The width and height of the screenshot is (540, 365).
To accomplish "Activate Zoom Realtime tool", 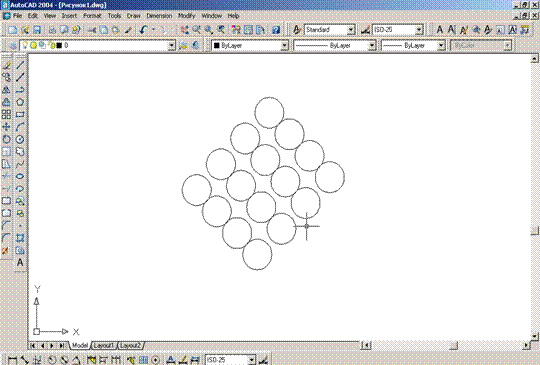I will (197, 30).
